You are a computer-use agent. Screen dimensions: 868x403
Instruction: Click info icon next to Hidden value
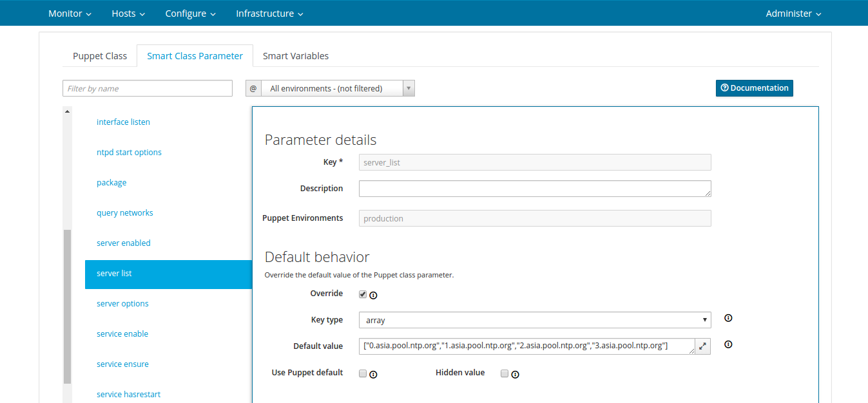[515, 374]
